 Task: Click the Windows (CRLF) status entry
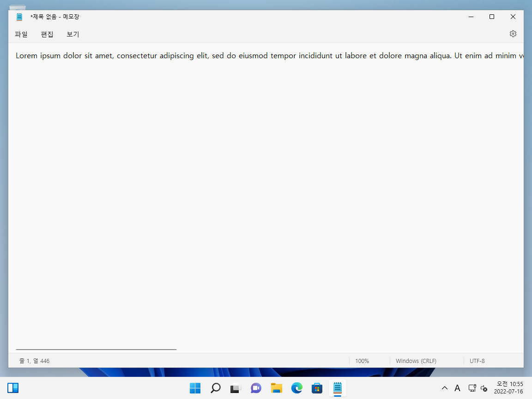coord(416,361)
